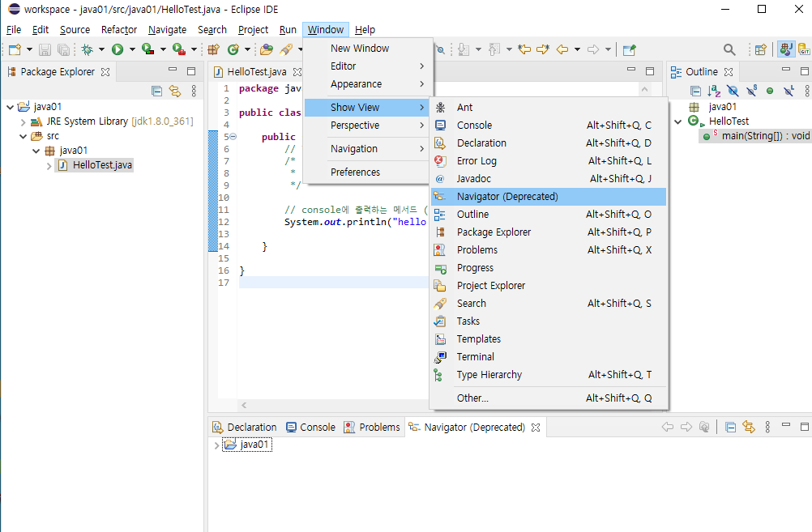This screenshot has height=532, width=812.
Task: Collapse all in Package Explorer
Action: tap(157, 91)
